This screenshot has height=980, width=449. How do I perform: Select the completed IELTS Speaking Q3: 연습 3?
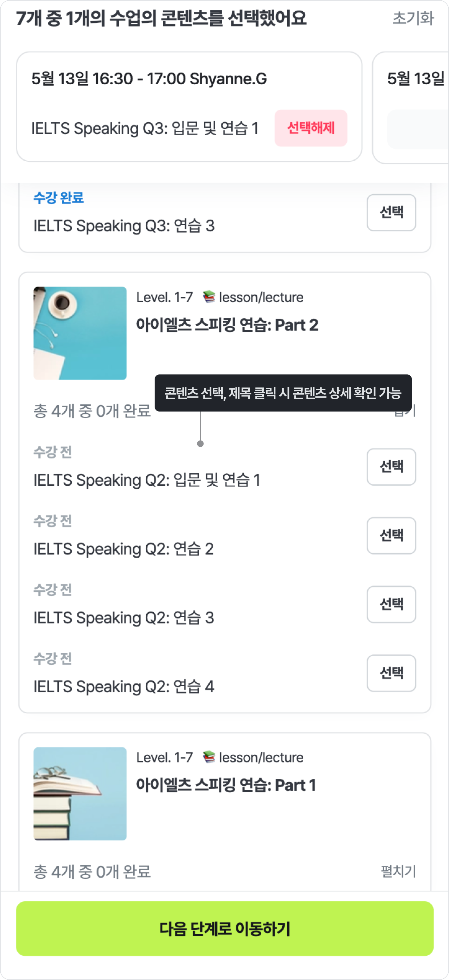pos(391,212)
